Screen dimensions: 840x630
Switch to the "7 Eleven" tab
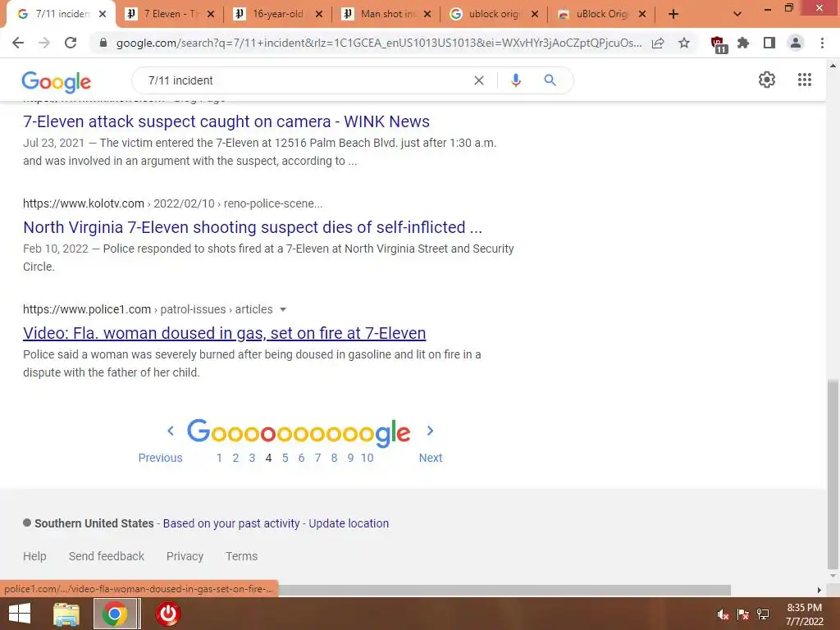(x=171, y=14)
